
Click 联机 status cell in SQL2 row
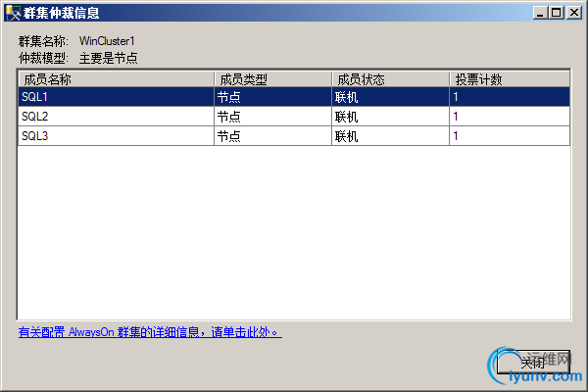(390, 117)
